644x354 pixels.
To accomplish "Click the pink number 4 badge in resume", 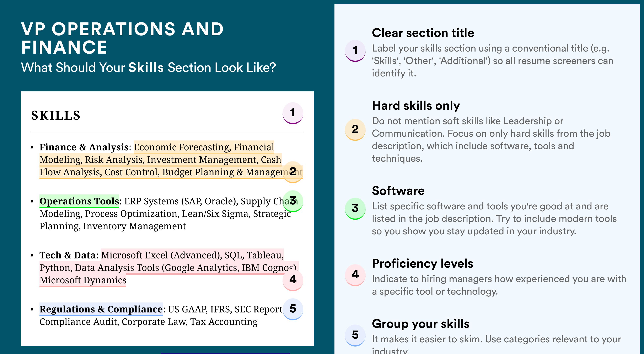I will [x=293, y=279].
